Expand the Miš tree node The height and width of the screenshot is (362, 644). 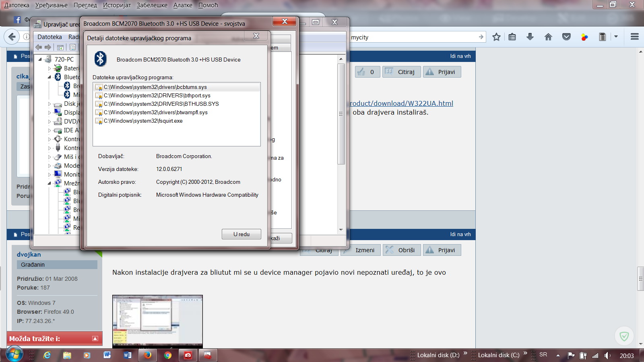coord(50,157)
